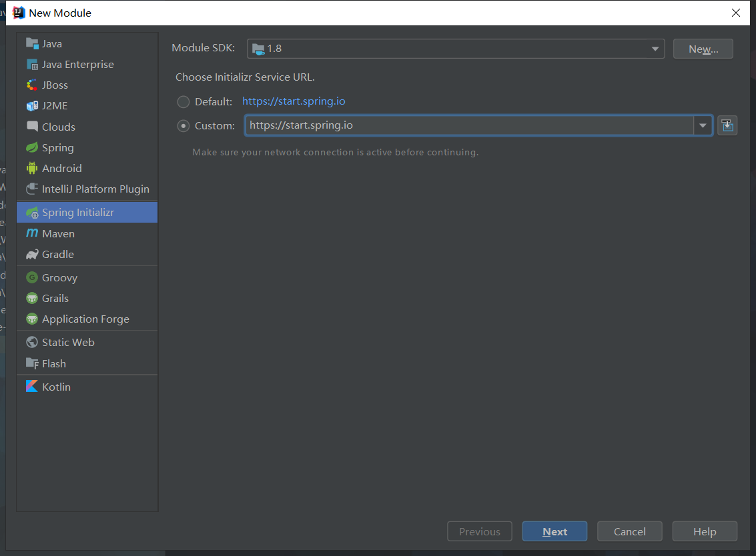The width and height of the screenshot is (756, 556).
Task: Select the J2ME icon
Action: (32, 105)
